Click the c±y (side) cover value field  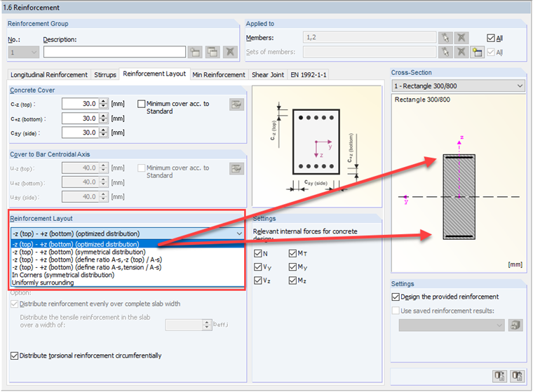coord(80,133)
